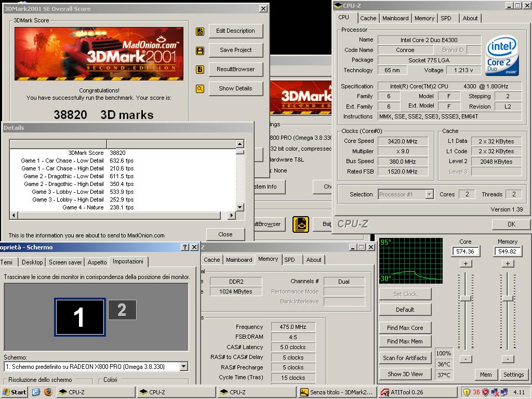This screenshot has width=532, height=399.
Task: Click the Set Clock button in ATITool
Action: pos(405,294)
